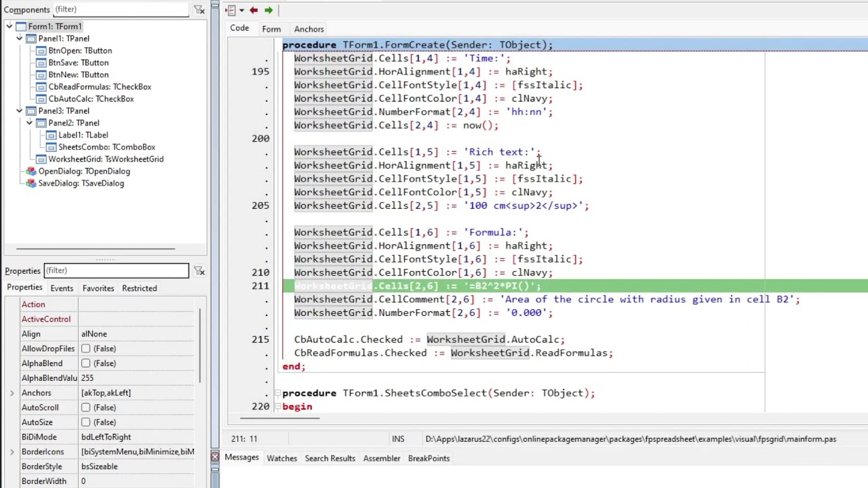The image size is (868, 488).
Task: Click the Panel2 panel icon
Action: (41, 123)
